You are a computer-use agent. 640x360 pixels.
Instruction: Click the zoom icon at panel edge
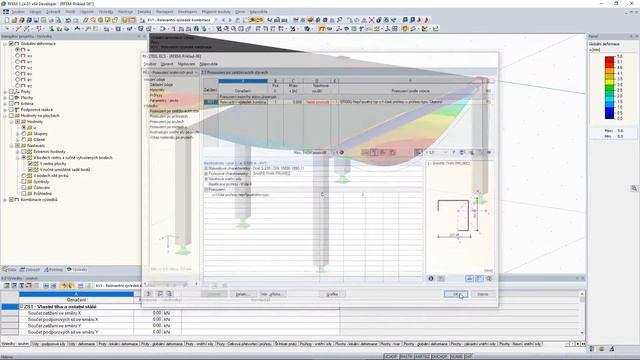coord(634,188)
